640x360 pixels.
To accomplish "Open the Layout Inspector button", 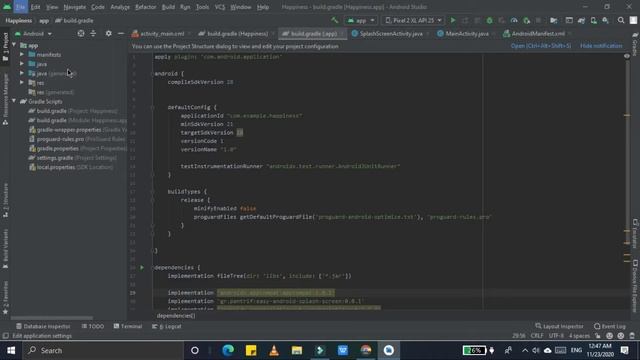I will [559, 326].
